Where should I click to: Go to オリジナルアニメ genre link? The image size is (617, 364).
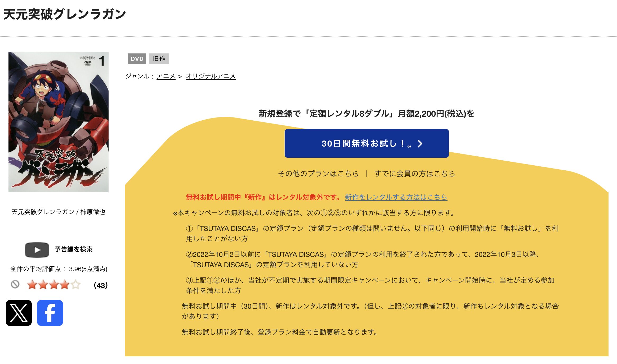[211, 76]
